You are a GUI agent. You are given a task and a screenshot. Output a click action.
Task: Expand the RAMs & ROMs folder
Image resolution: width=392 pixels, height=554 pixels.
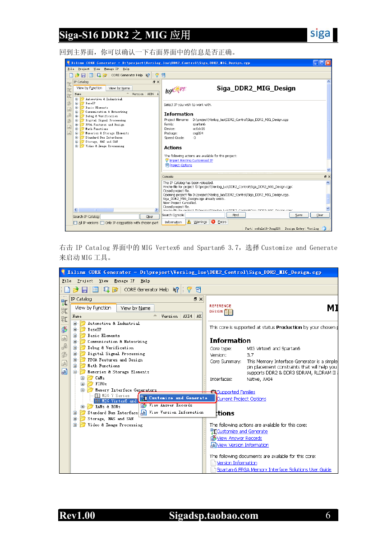83,406
